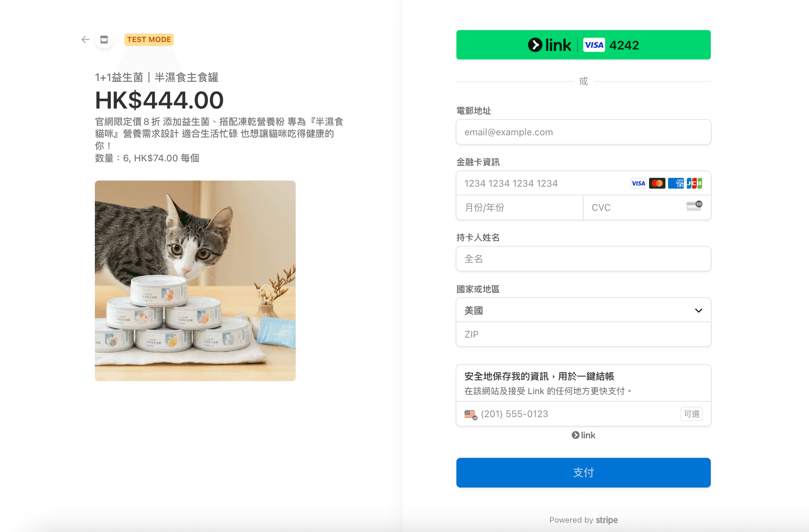This screenshot has height=532, width=809.
Task: Click the Visa card brand icon
Action: pos(638,183)
